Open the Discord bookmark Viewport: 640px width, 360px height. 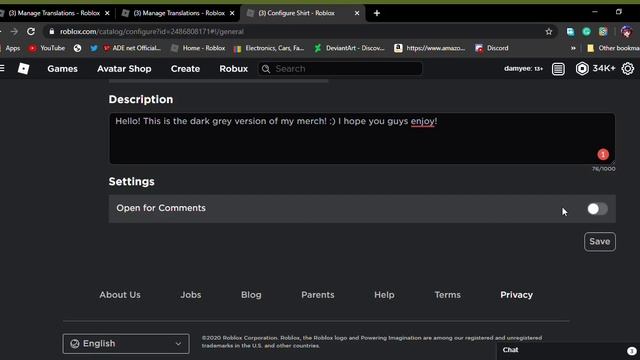pos(492,48)
